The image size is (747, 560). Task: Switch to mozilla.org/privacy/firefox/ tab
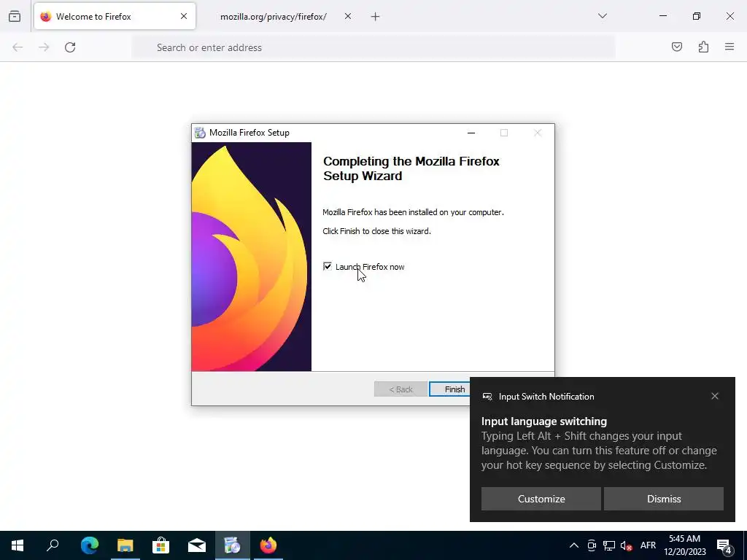tap(273, 17)
